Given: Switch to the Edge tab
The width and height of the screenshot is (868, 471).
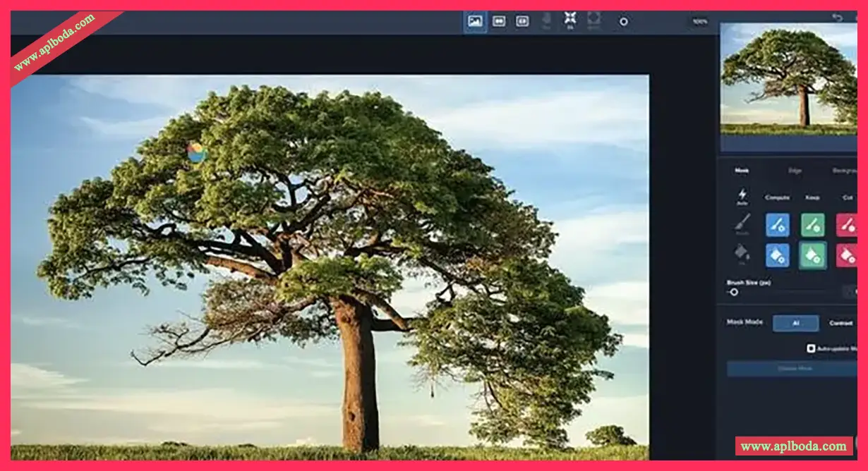Looking at the screenshot, I should [795, 171].
